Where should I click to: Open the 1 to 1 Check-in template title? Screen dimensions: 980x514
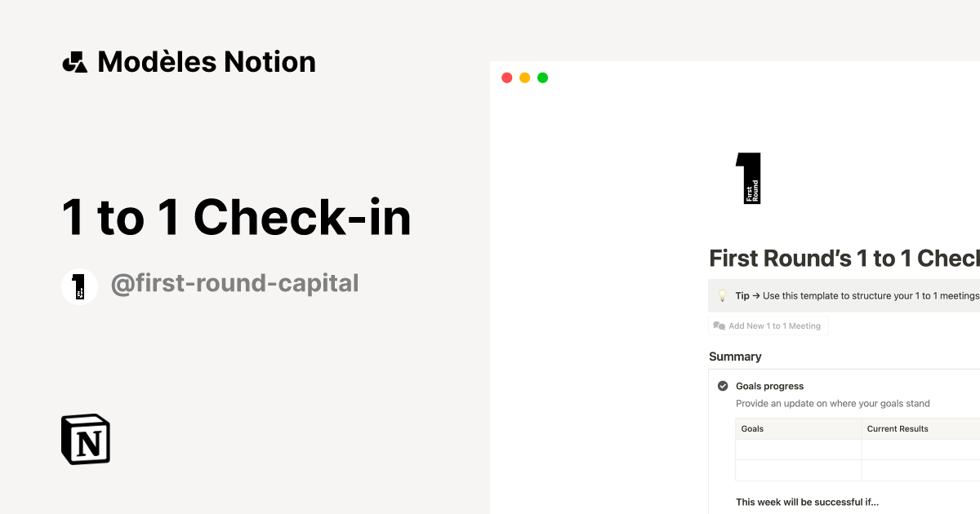(236, 218)
